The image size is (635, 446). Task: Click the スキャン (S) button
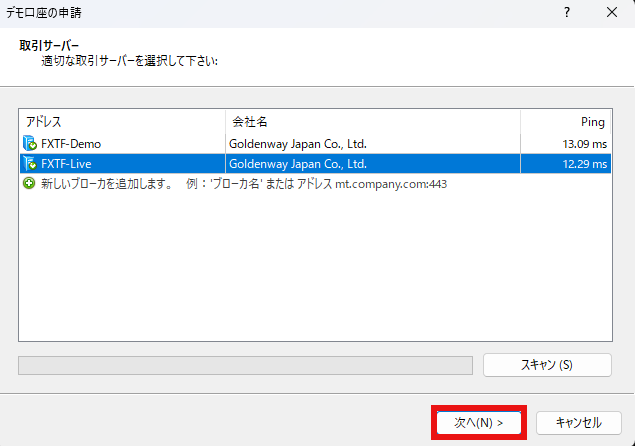547,365
